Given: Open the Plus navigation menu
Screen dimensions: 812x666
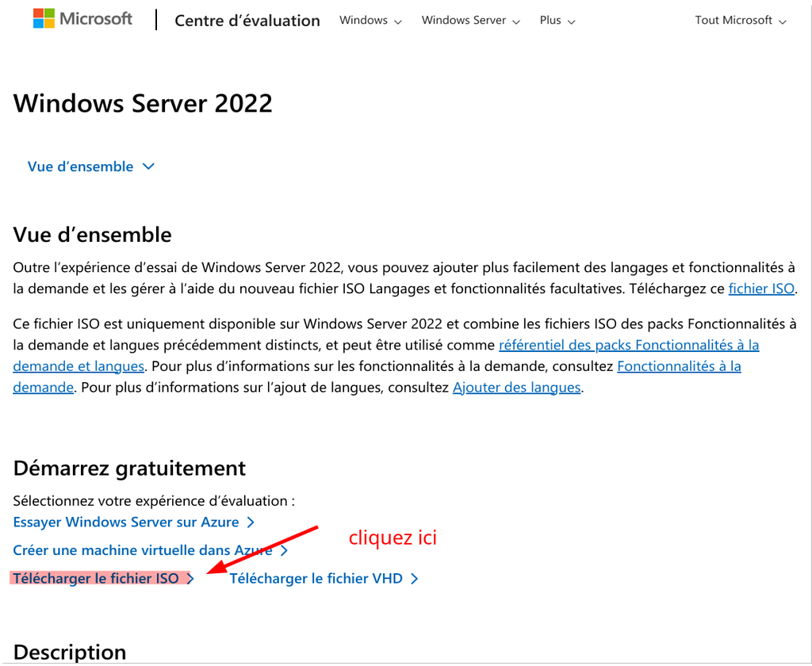Looking at the screenshot, I should point(557,21).
